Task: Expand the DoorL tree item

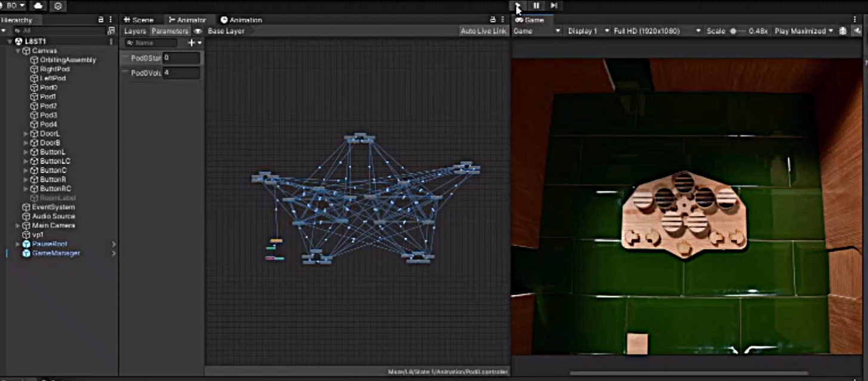Action: click(x=26, y=134)
